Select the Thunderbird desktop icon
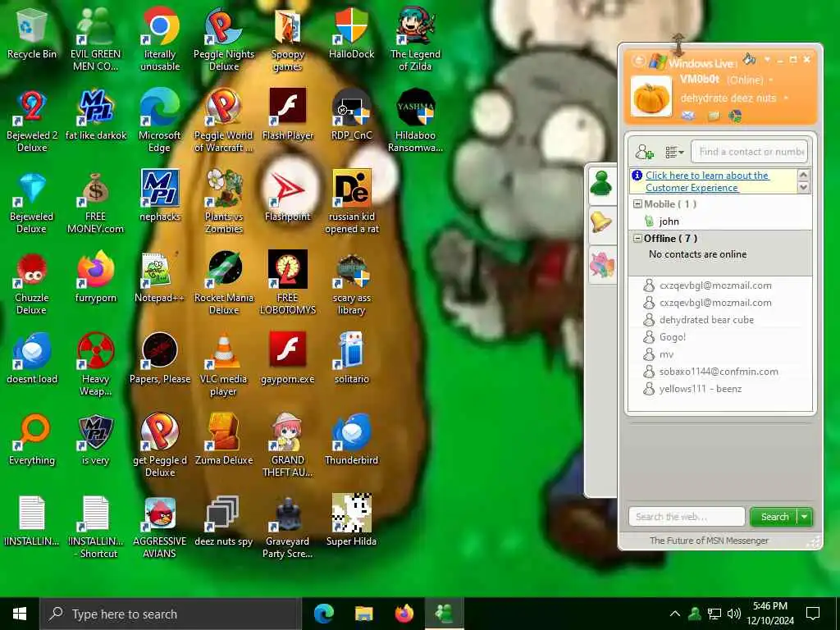 pos(351,440)
